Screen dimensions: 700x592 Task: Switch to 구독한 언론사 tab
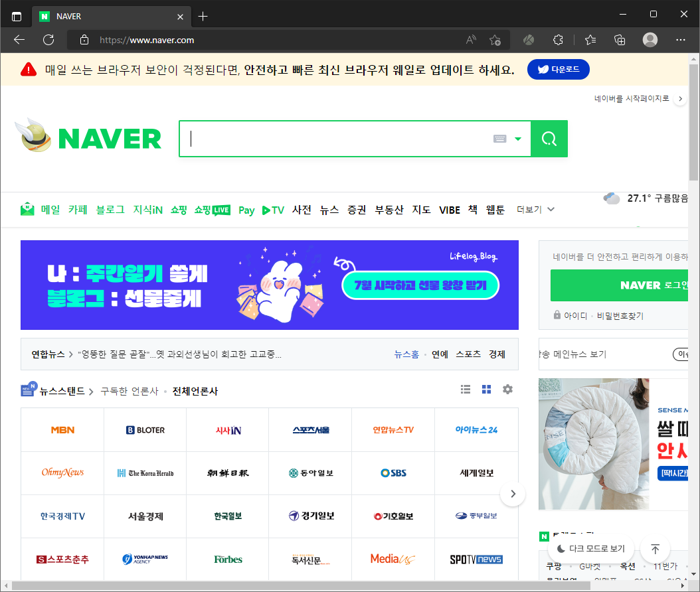point(130,392)
